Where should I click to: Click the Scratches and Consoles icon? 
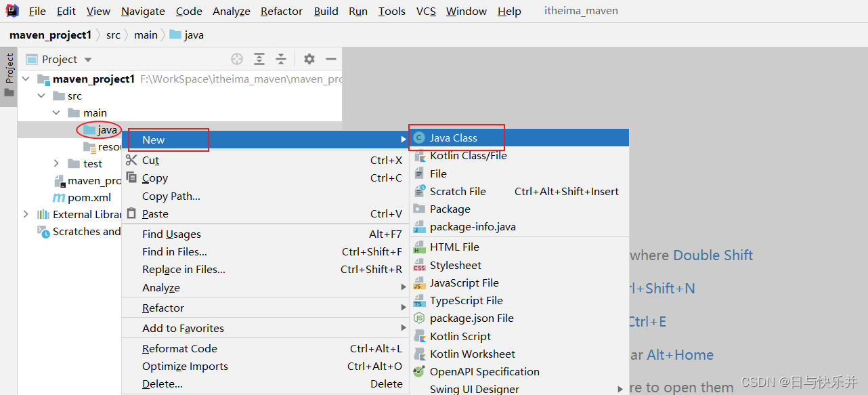42,231
